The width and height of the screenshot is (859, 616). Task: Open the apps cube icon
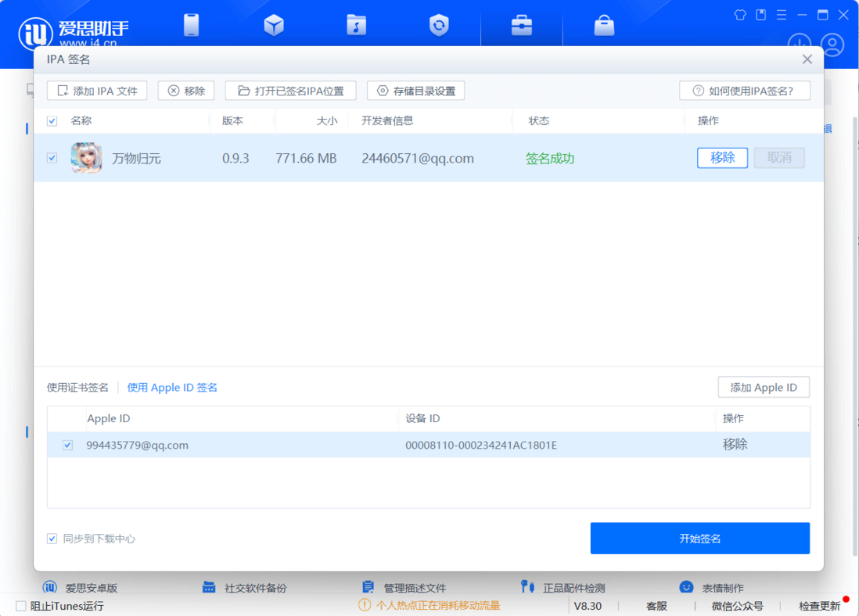[x=274, y=25]
